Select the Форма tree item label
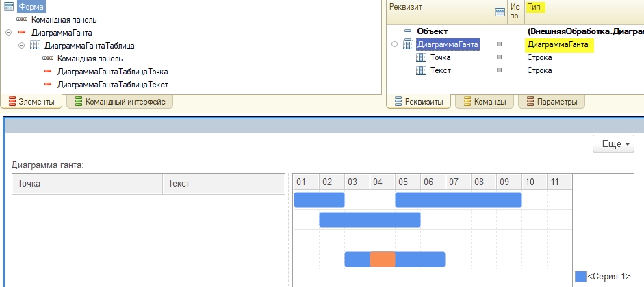The width and height of the screenshot is (644, 287). [x=31, y=7]
